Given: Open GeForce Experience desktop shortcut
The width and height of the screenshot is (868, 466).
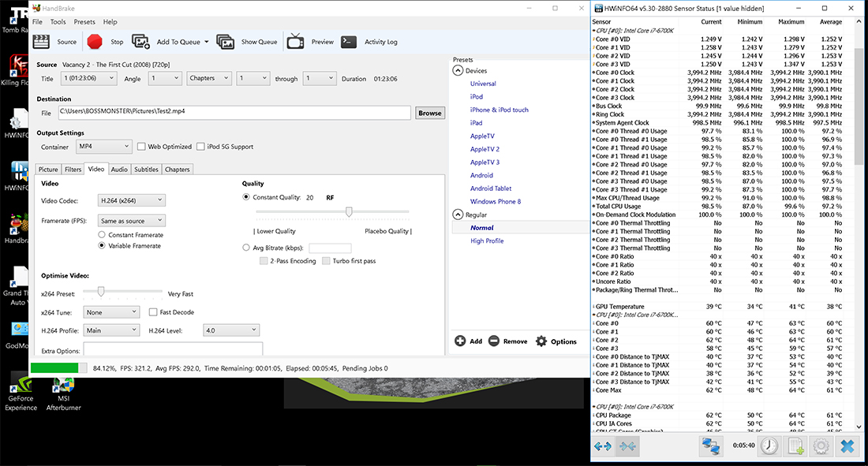Looking at the screenshot, I should [x=21, y=393].
